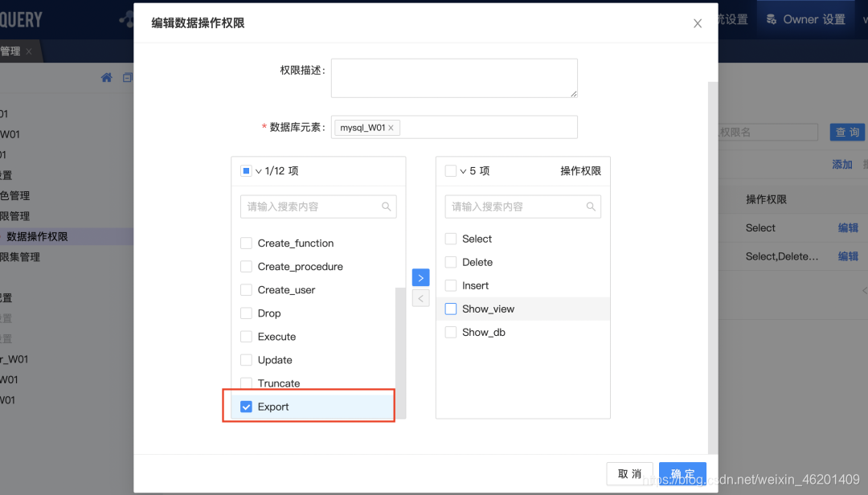Click the Owner 设置 icon in header

click(771, 19)
